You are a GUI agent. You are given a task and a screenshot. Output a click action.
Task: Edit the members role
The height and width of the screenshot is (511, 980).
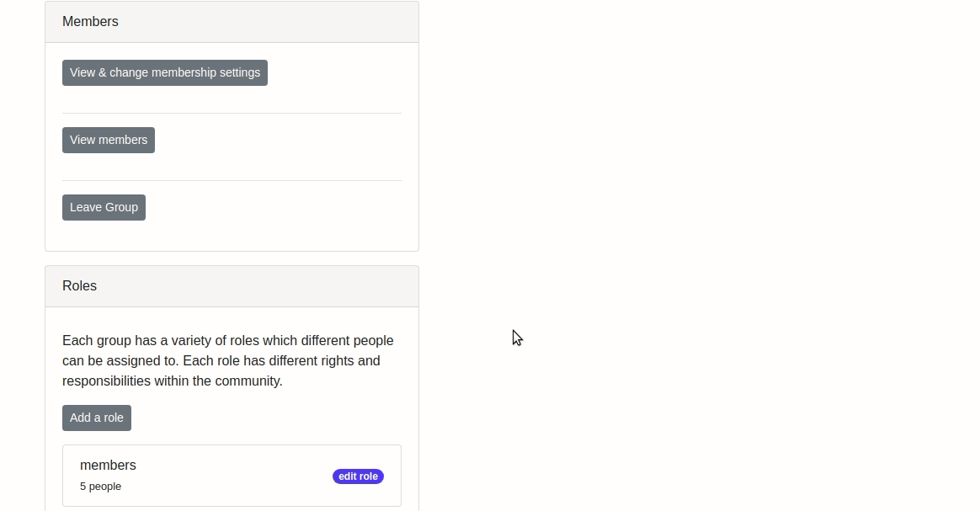tap(358, 476)
